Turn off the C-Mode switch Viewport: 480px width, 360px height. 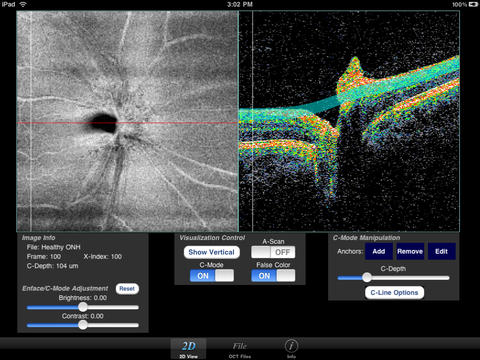coord(212,276)
